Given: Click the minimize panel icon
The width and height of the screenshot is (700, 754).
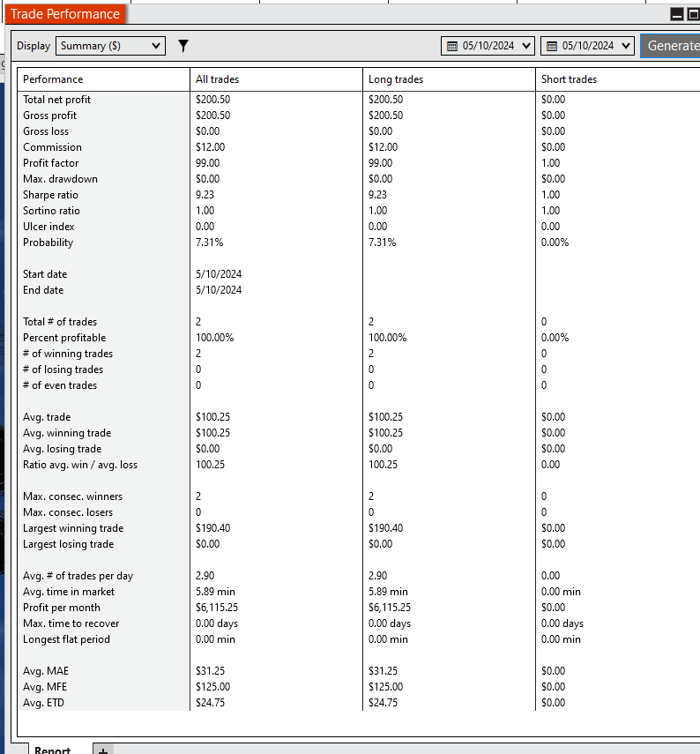Looking at the screenshot, I should coord(677,14).
